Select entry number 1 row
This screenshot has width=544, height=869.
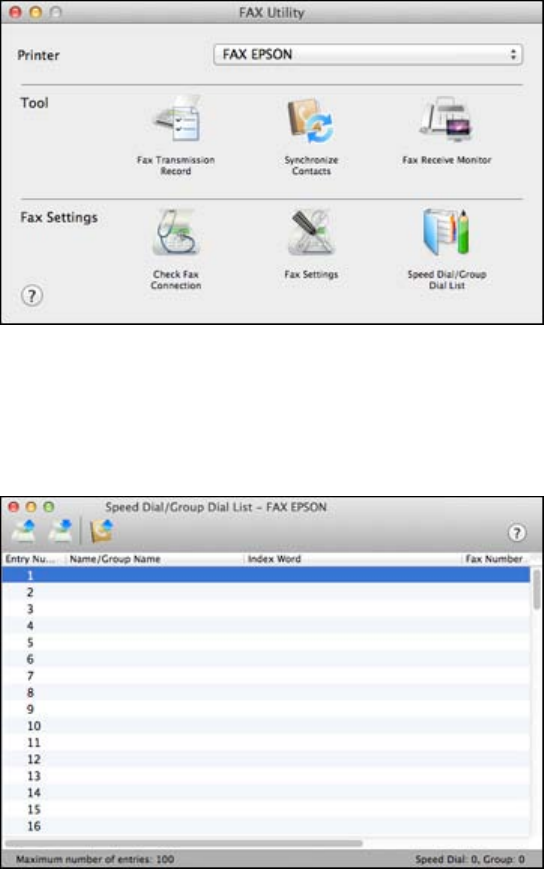(265, 575)
